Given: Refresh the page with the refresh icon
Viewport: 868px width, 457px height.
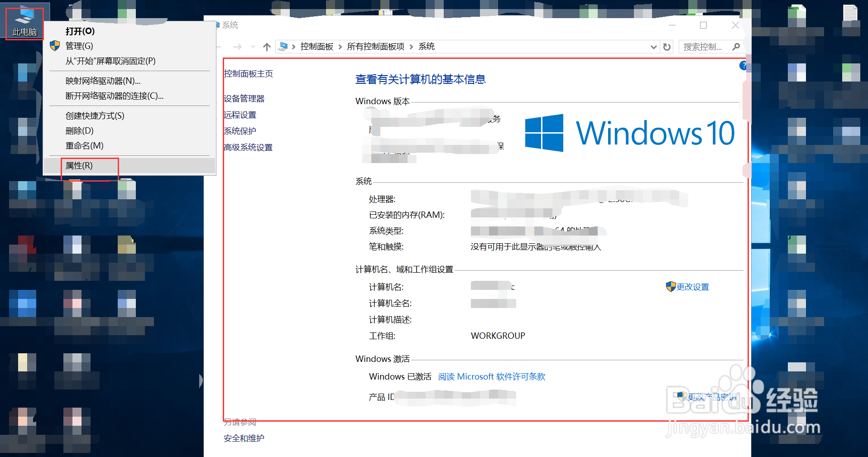Looking at the screenshot, I should 667,46.
